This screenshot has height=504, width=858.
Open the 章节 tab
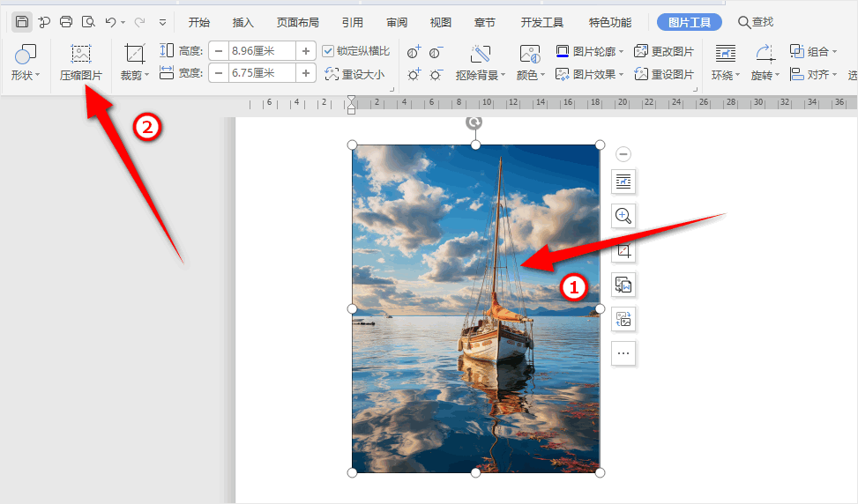(485, 22)
